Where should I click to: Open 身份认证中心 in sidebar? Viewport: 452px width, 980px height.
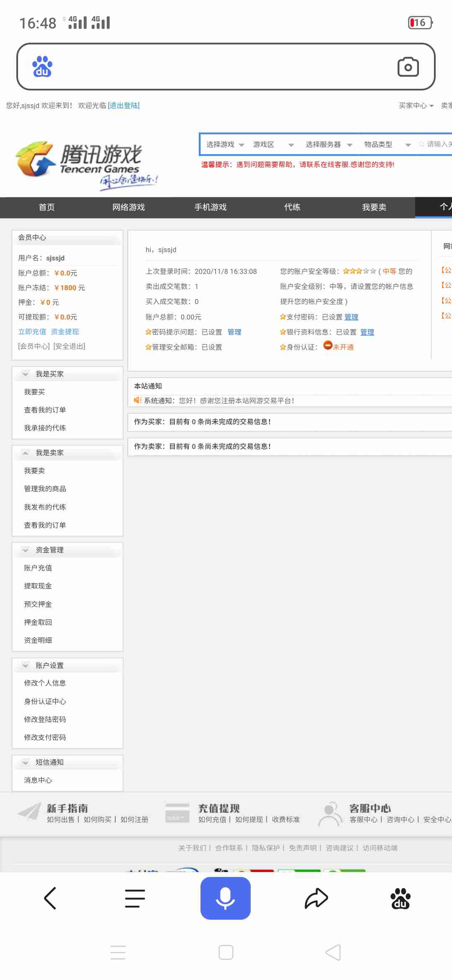click(x=45, y=701)
